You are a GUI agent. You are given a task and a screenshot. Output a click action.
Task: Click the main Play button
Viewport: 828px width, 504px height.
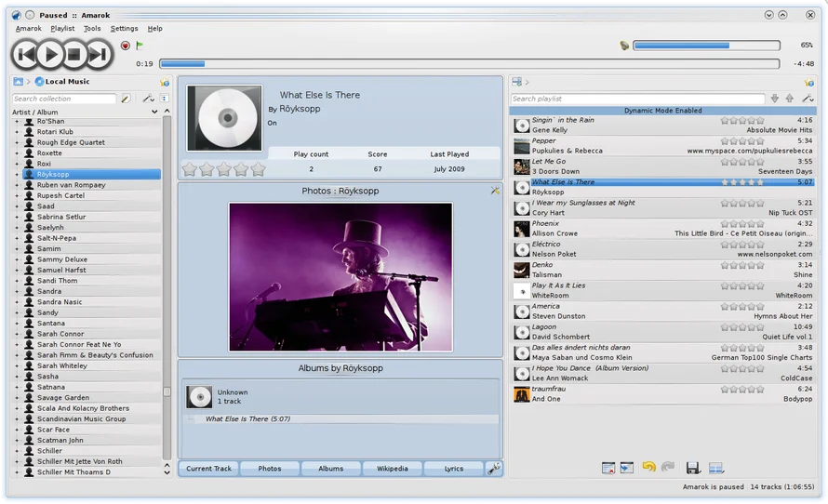click(50, 54)
